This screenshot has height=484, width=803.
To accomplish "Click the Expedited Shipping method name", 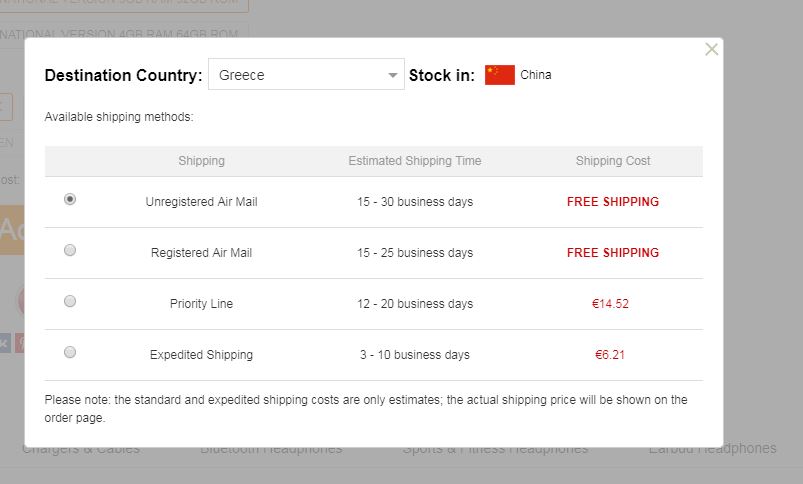I will (201, 355).
